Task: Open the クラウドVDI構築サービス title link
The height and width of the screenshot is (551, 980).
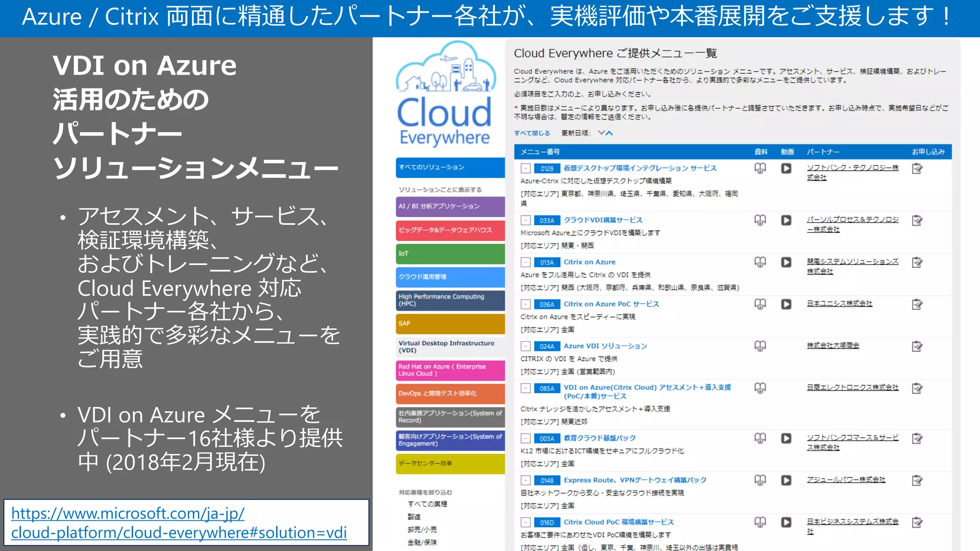Action: point(603,220)
